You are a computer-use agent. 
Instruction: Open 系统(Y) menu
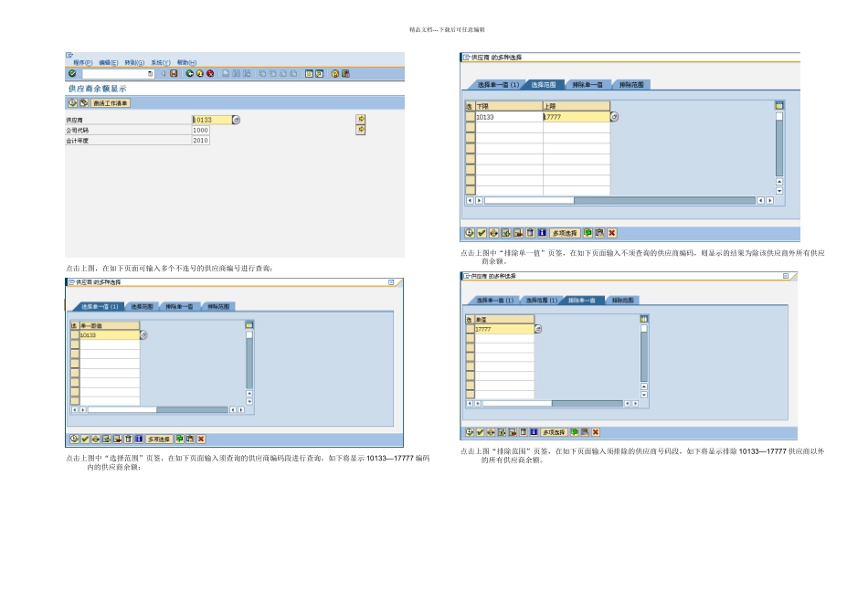click(161, 62)
